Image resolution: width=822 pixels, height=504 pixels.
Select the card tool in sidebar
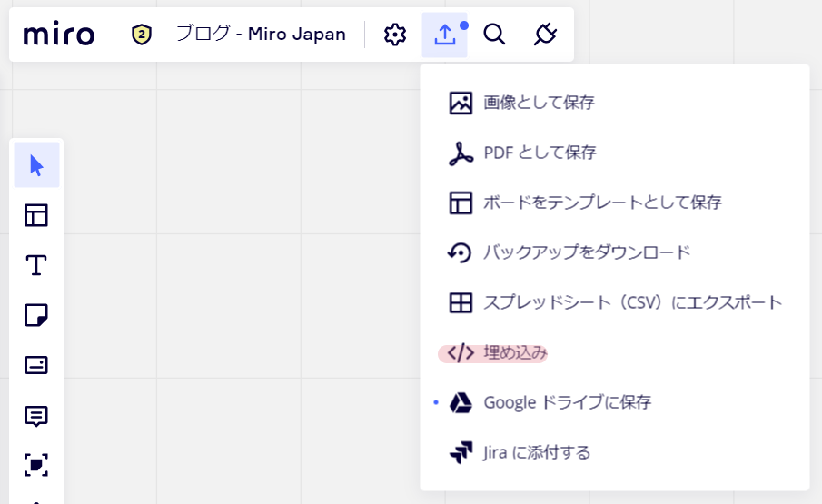pyautogui.click(x=36, y=365)
